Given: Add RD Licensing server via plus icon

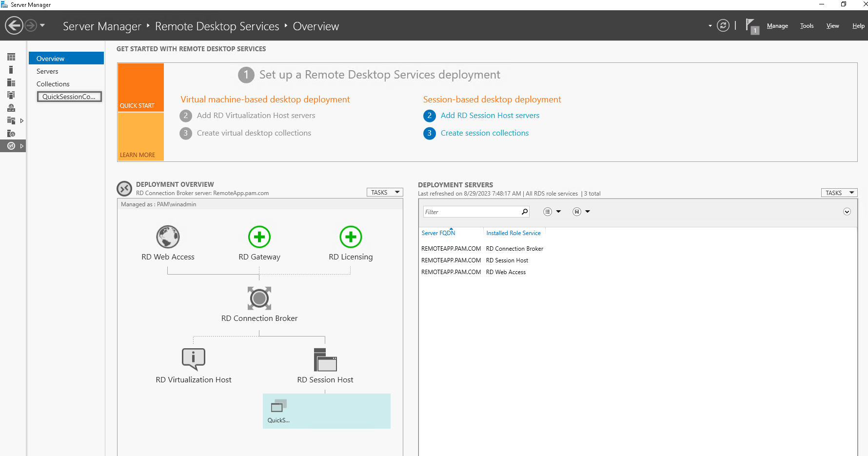Looking at the screenshot, I should point(351,237).
